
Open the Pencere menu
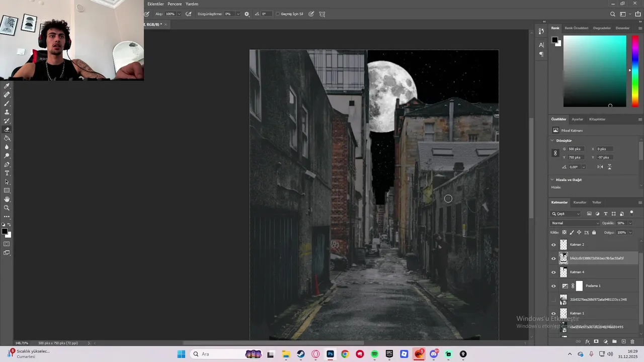click(175, 4)
